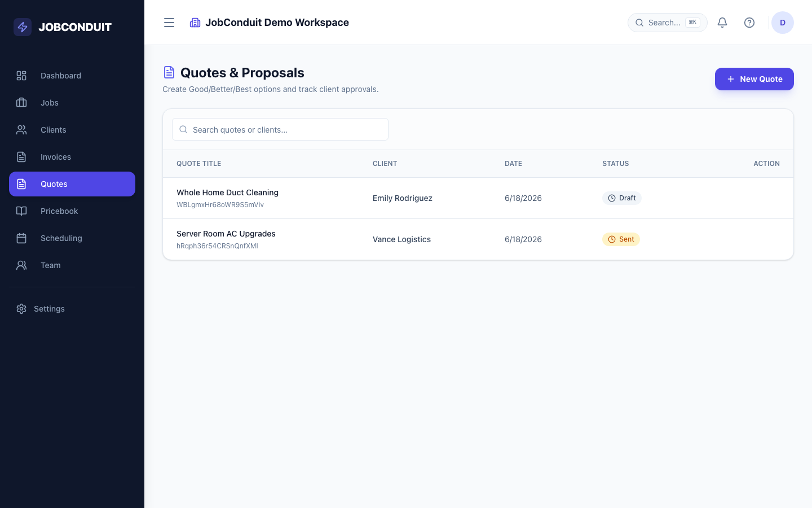
Task: Click client name Emily Rodriguez
Action: tap(403, 198)
